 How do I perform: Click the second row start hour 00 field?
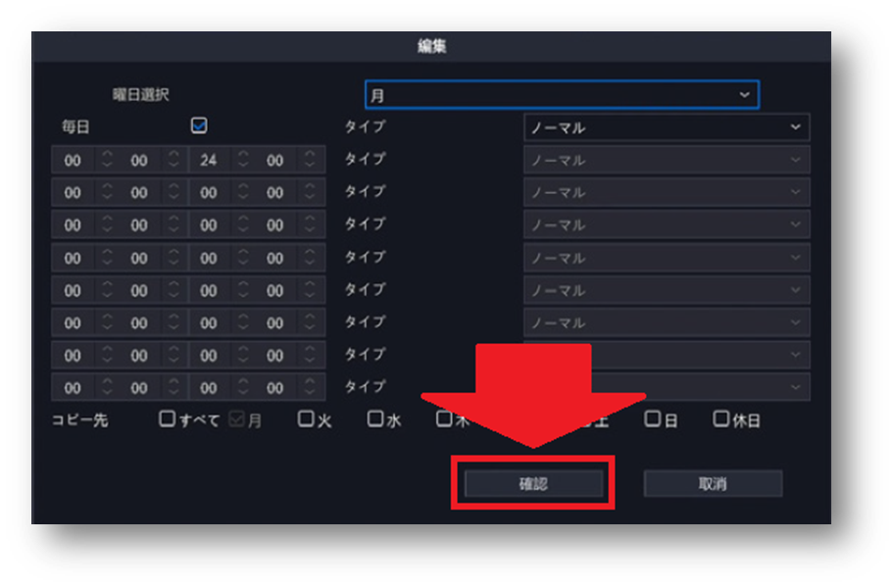tap(73, 192)
